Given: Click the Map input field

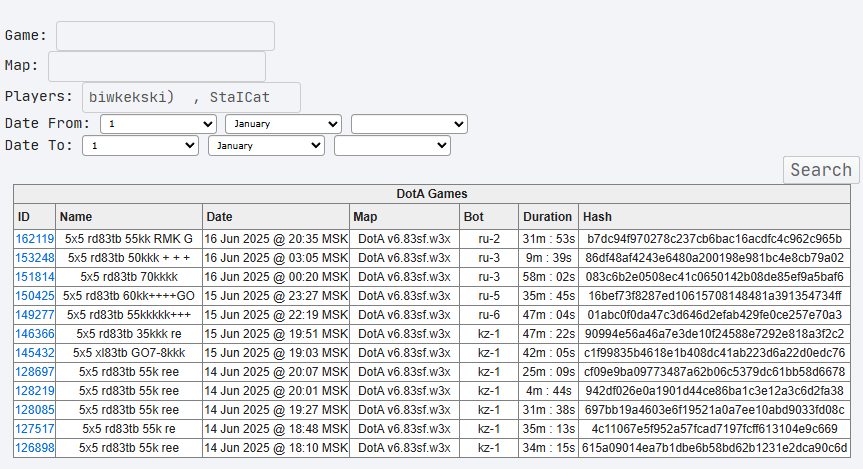Looking at the screenshot, I should coord(157,67).
